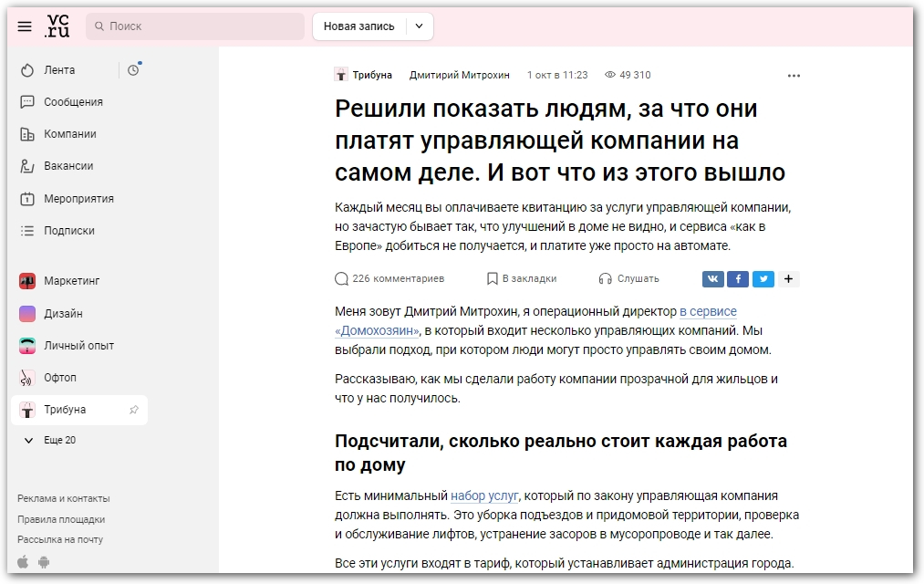The image size is (924, 584).
Task: Click the Трибуна icon in article header
Action: pos(340,75)
